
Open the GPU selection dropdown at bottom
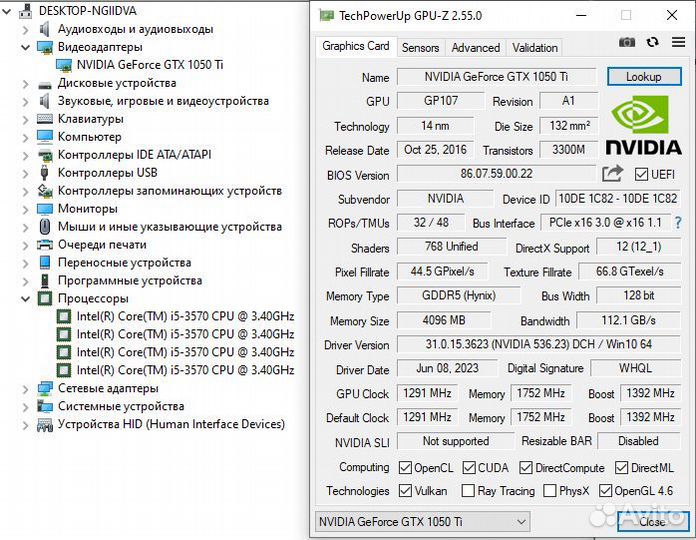coord(422,521)
